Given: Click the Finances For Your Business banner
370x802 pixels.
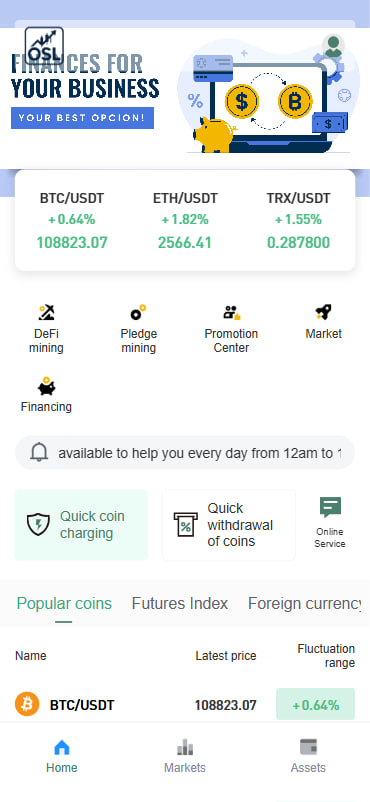Looking at the screenshot, I should coord(185,98).
